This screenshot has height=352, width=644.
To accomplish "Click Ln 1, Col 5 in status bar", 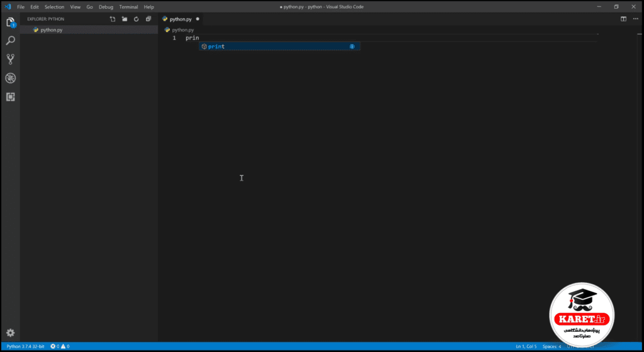I will click(526, 346).
